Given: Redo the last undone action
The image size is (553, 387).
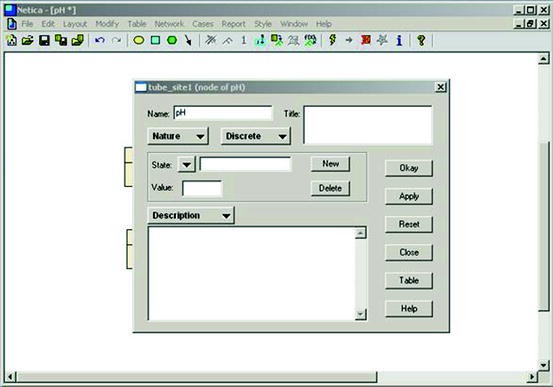Looking at the screenshot, I should 116,40.
